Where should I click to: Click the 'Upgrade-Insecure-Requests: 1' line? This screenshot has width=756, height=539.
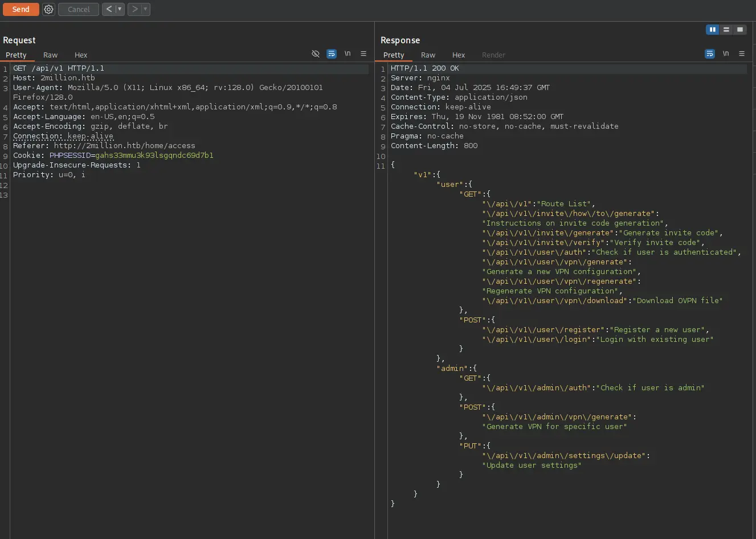77,165
